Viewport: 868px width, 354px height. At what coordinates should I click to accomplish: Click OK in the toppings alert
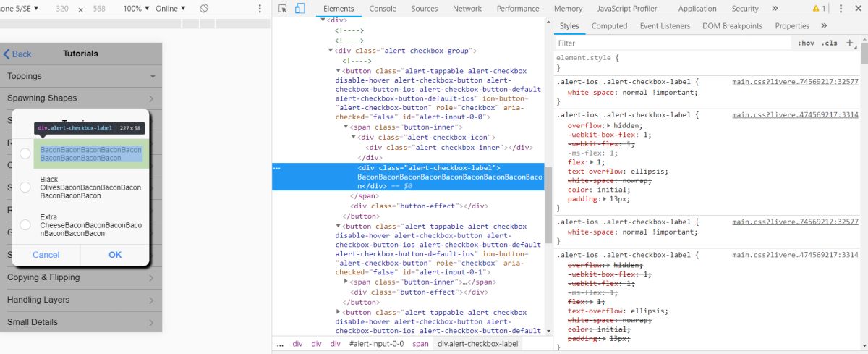click(x=115, y=255)
